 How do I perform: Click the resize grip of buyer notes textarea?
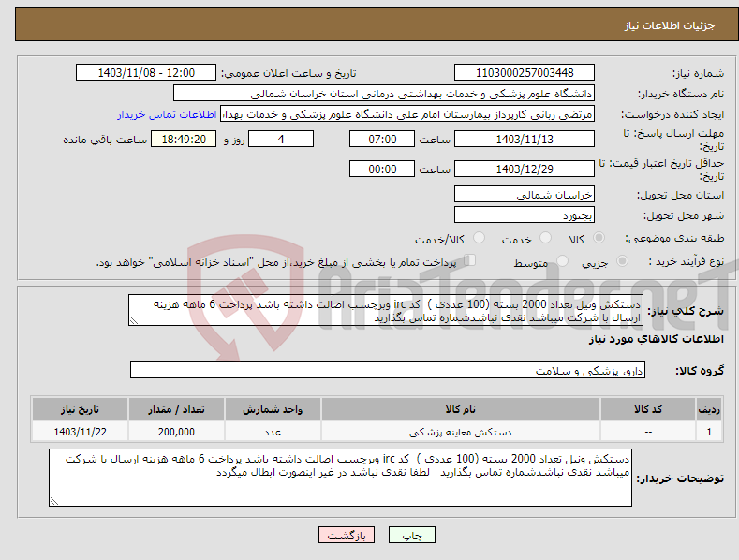point(54,502)
